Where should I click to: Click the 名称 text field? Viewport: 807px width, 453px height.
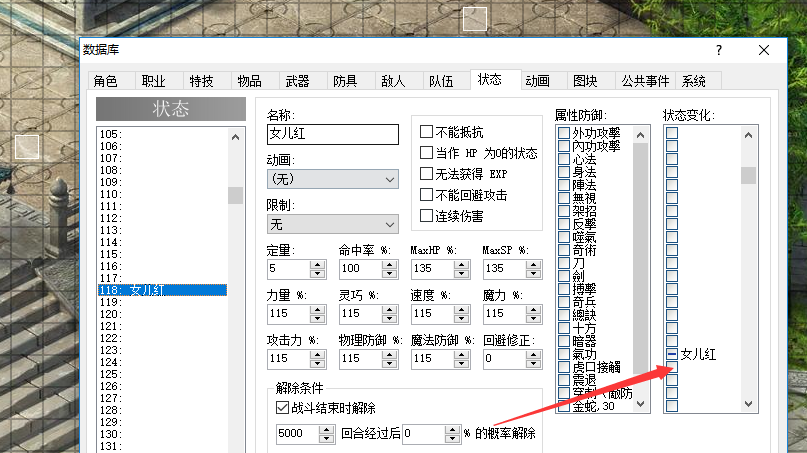[x=332, y=134]
